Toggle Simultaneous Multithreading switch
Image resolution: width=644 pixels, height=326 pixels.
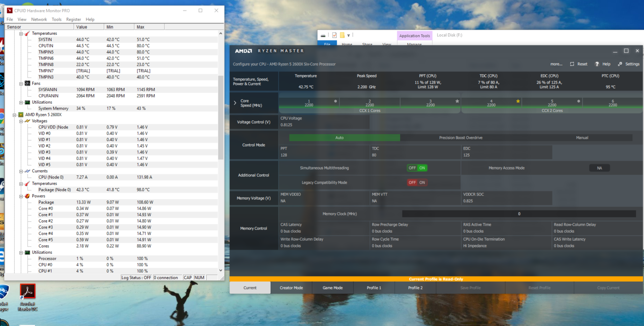(x=417, y=168)
